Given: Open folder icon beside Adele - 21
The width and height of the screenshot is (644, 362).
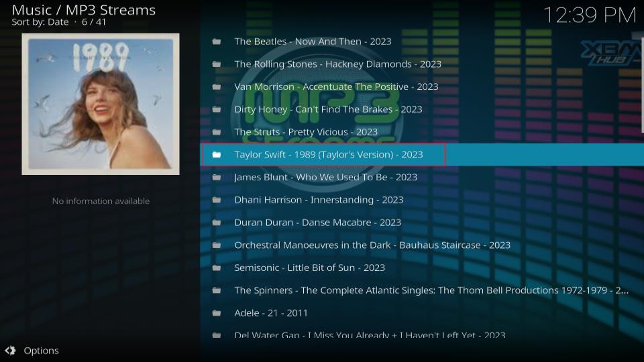Looking at the screenshot, I should click(217, 313).
